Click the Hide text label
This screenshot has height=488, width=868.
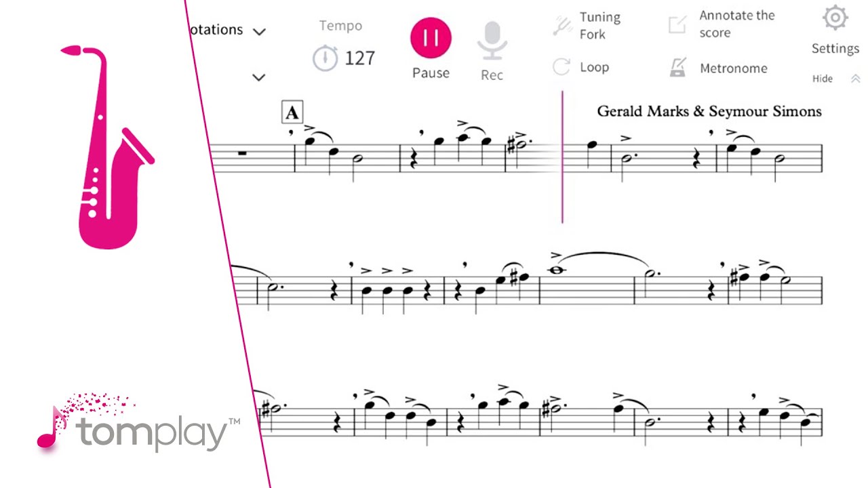click(823, 79)
